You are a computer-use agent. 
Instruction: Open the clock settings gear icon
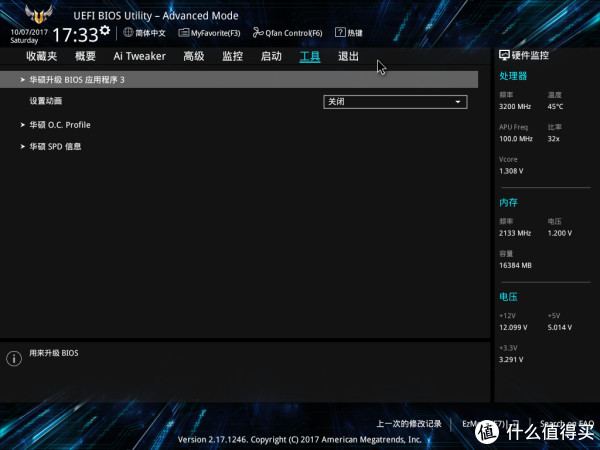click(x=104, y=30)
